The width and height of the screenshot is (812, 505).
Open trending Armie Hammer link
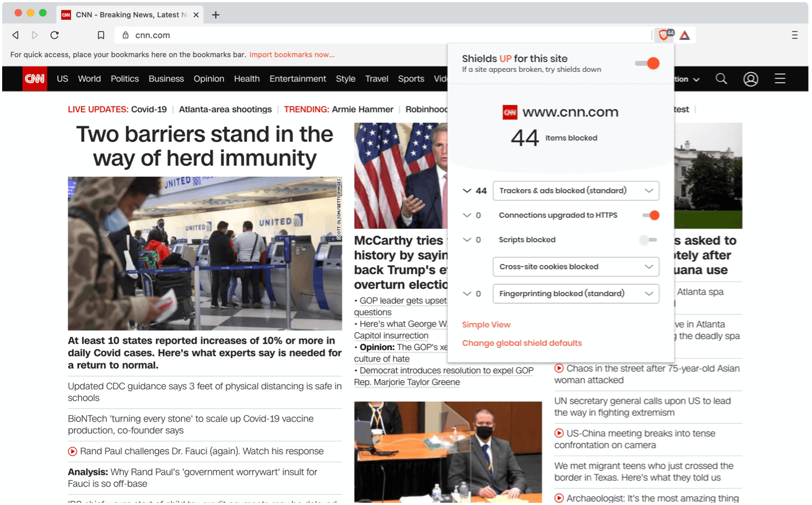click(x=363, y=109)
